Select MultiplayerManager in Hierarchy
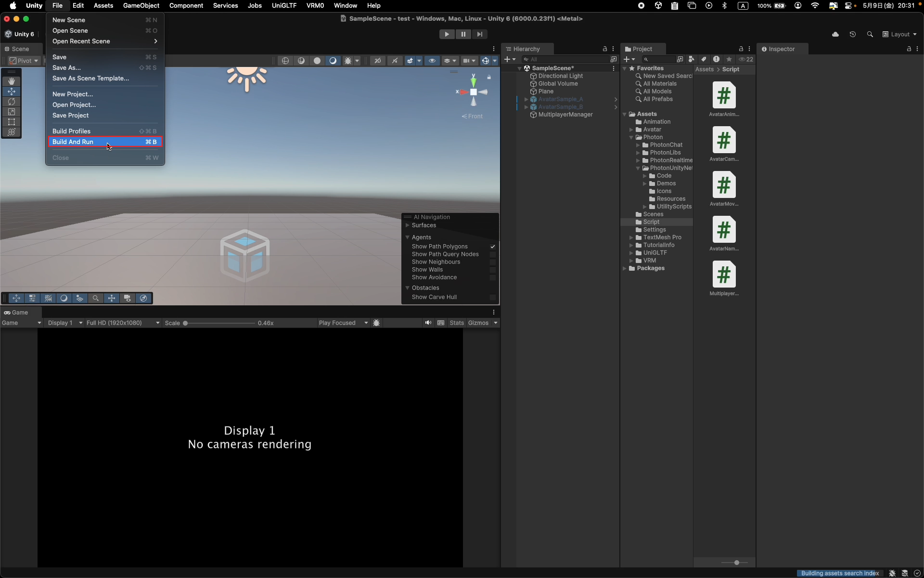The image size is (924, 578). click(565, 115)
